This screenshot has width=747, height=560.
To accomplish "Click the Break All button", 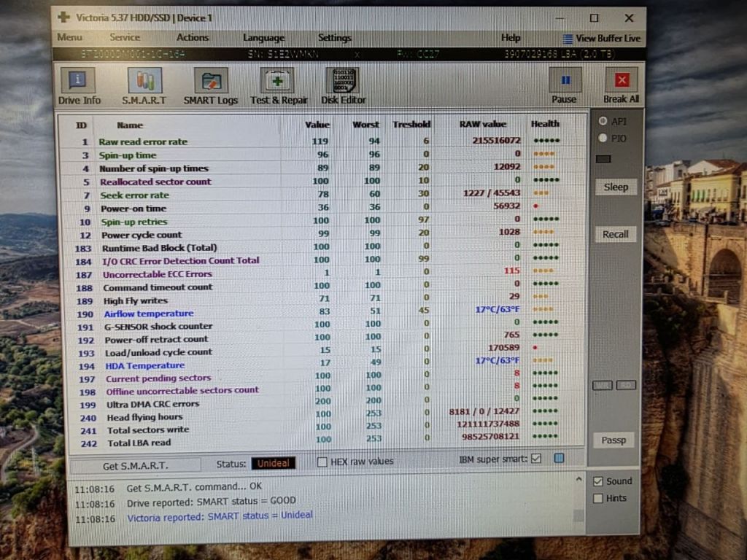I will [622, 86].
